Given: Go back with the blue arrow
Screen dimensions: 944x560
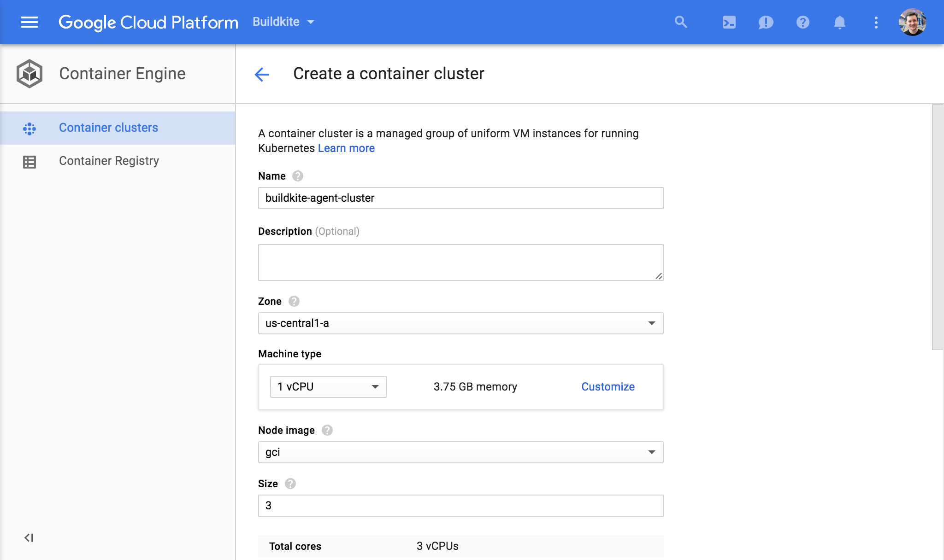Looking at the screenshot, I should click(x=262, y=74).
